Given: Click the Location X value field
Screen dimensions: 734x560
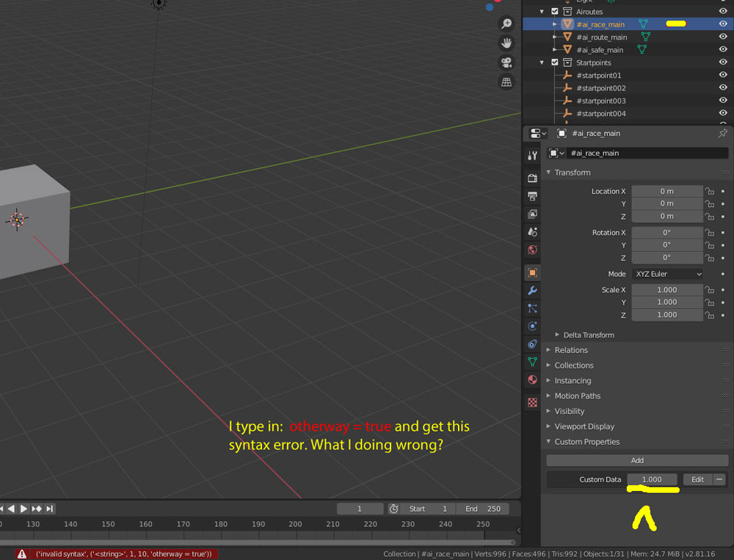Looking at the screenshot, I should [667, 191].
